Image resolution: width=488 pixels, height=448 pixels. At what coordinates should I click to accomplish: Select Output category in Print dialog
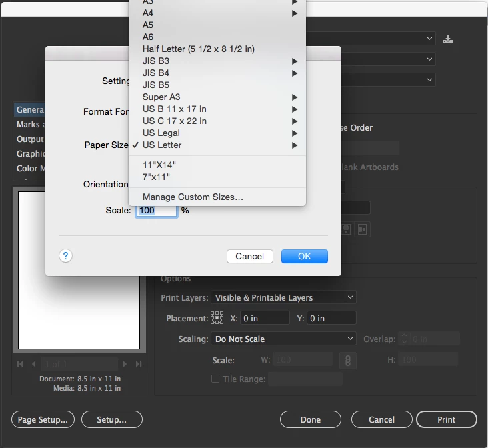30,139
